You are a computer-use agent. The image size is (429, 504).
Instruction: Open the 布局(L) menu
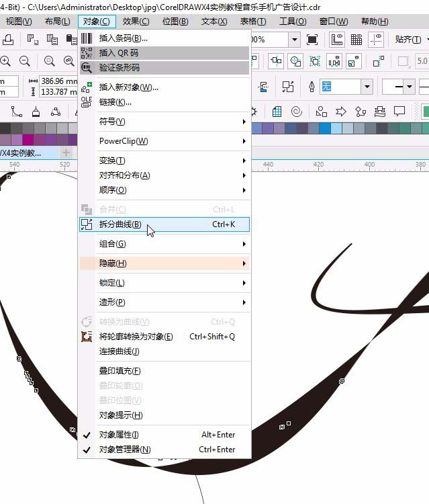tap(58, 22)
